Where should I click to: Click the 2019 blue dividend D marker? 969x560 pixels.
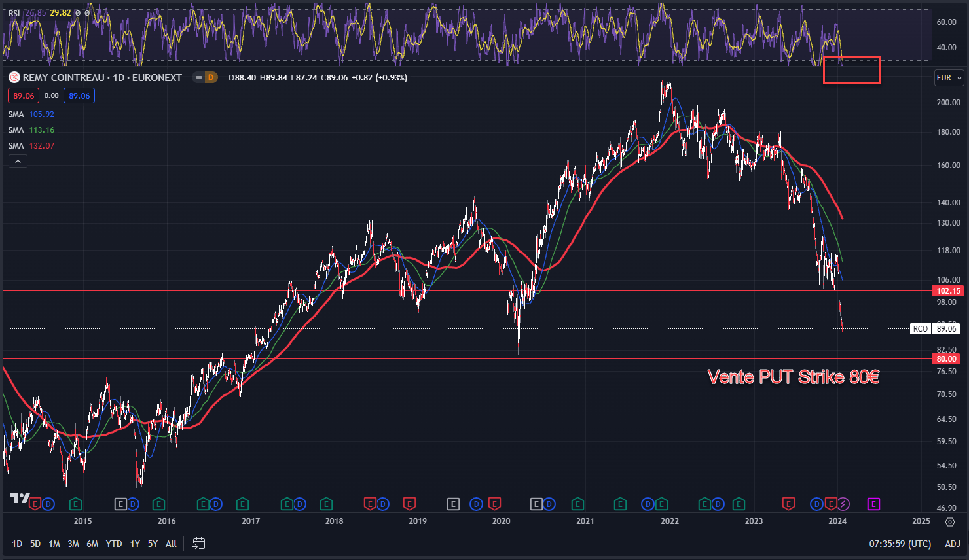[477, 504]
